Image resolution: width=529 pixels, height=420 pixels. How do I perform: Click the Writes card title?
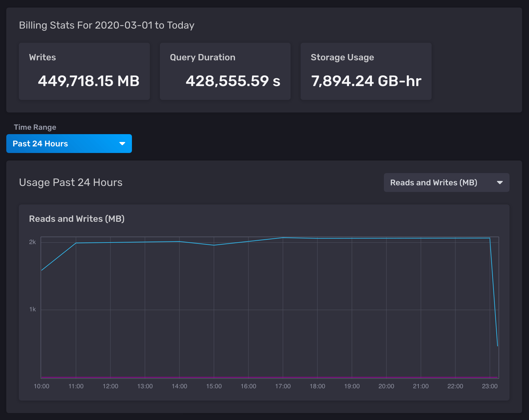[x=42, y=57]
